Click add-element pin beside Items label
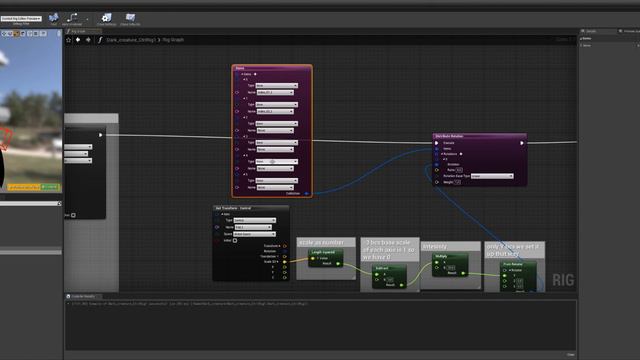The height and width of the screenshot is (360, 640). 256,74
